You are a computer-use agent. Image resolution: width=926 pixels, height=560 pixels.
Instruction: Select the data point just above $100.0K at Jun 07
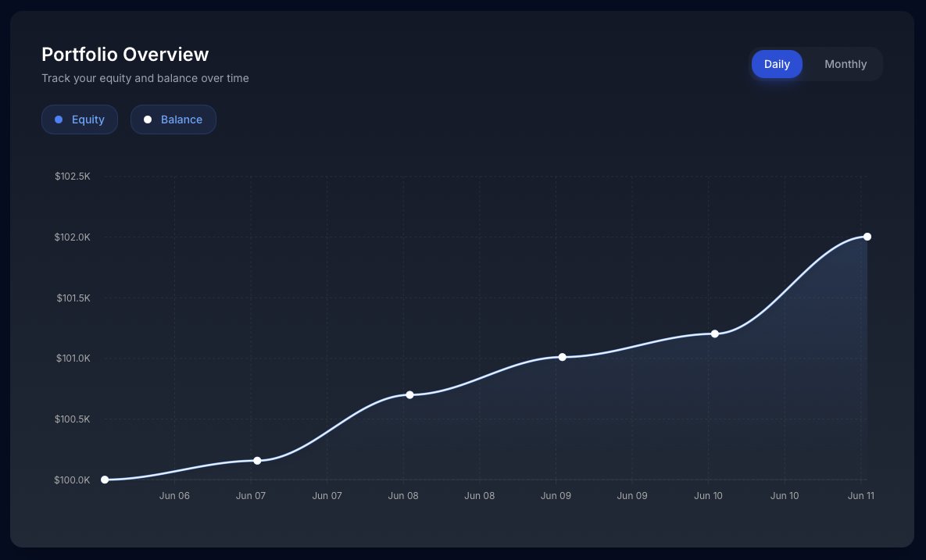[257, 461]
